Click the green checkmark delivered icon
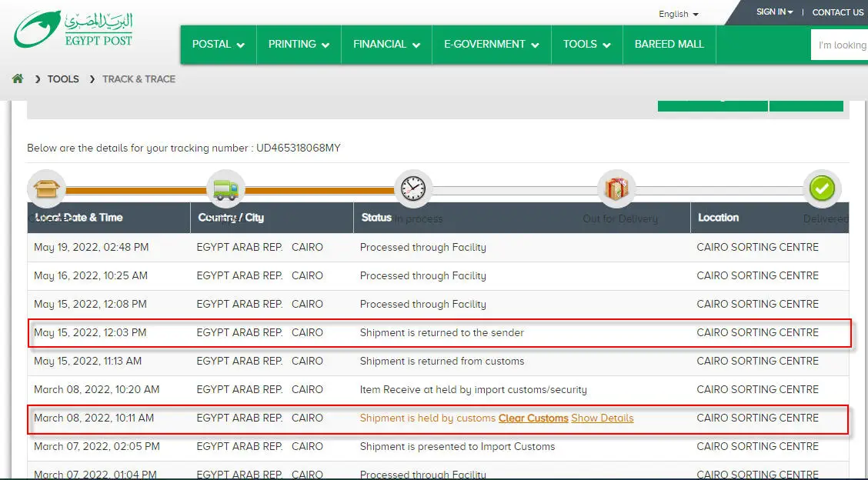 point(822,188)
